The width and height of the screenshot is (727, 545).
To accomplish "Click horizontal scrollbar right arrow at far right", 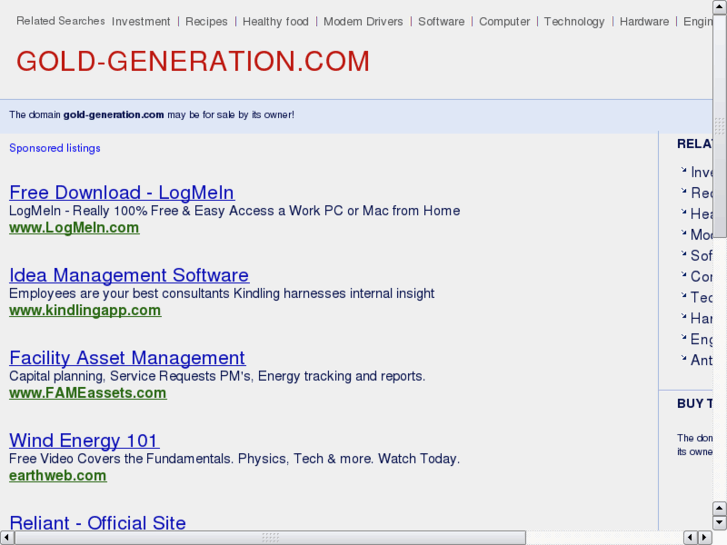I will pyautogui.click(x=706, y=537).
